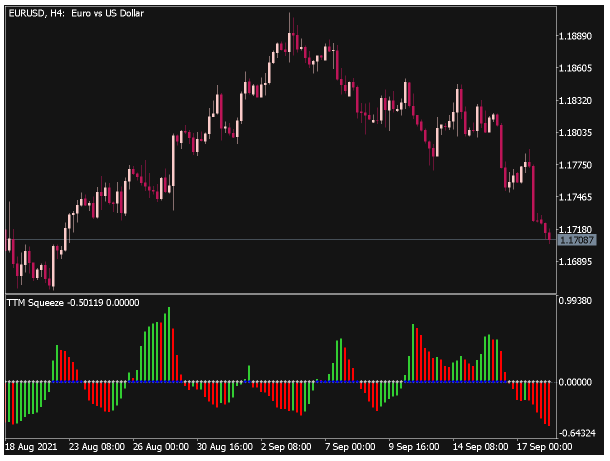
Task: Click the 1.17465 price scale value
Action: click(575, 197)
